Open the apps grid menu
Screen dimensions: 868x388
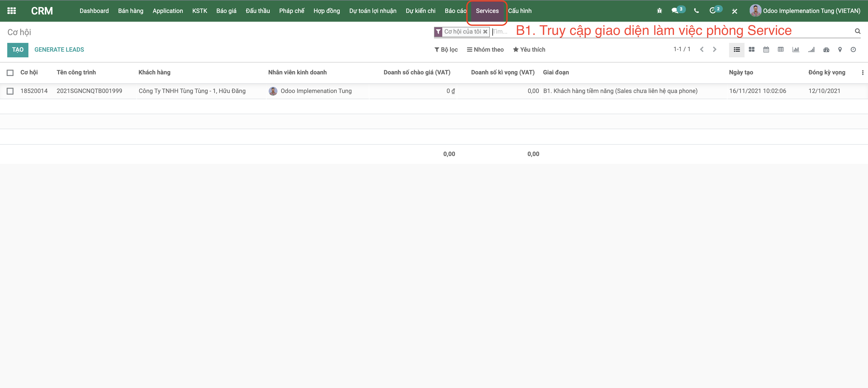pos(11,11)
